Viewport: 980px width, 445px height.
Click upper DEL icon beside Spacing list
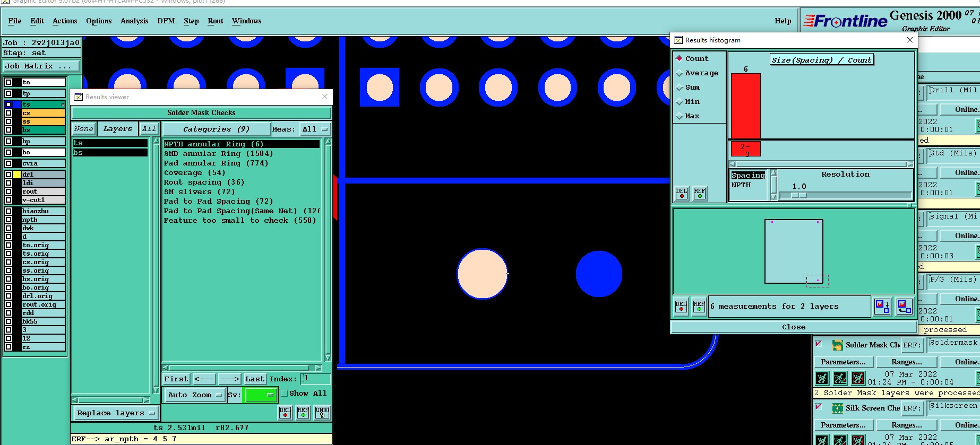pyautogui.click(x=682, y=194)
